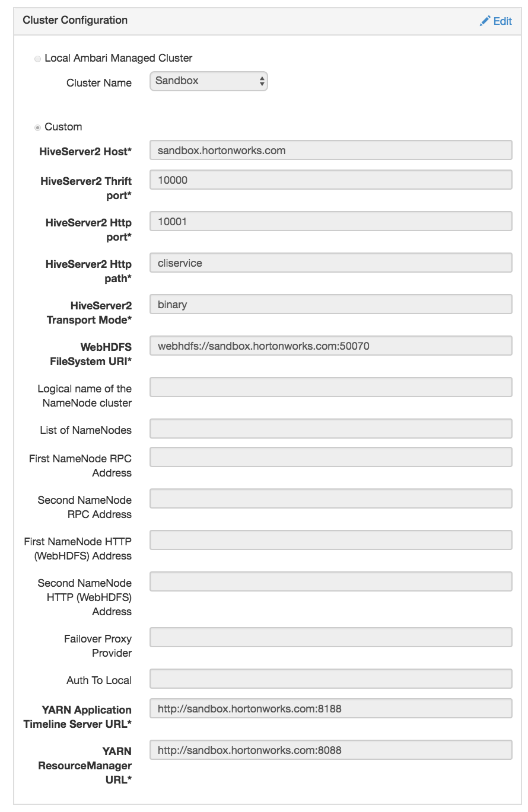Viewport: 528px width, 812px height.
Task: Click the Second NameNode RPC Address field
Action: coord(331,498)
